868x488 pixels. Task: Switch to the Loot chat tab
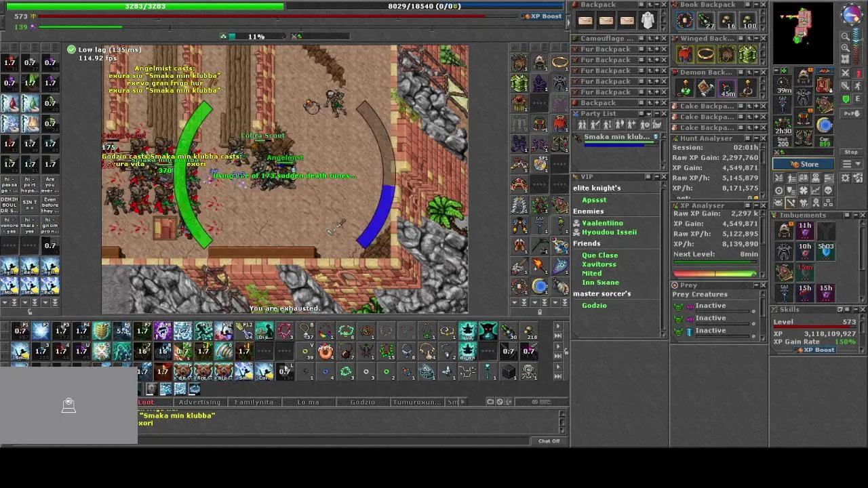pyautogui.click(x=146, y=402)
